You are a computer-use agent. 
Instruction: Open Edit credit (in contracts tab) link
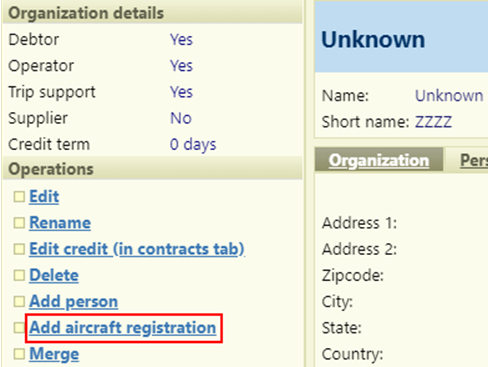pyautogui.click(x=137, y=249)
